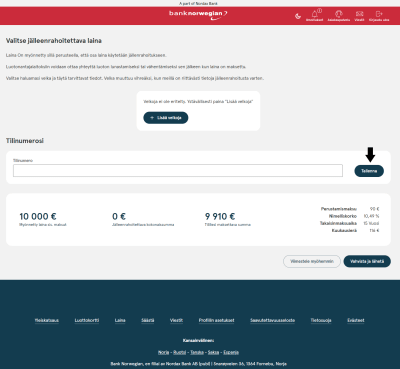Click the Kuukausierä monthly payment row
Image resolution: width=400 pixels, height=369 pixels.
(355, 231)
